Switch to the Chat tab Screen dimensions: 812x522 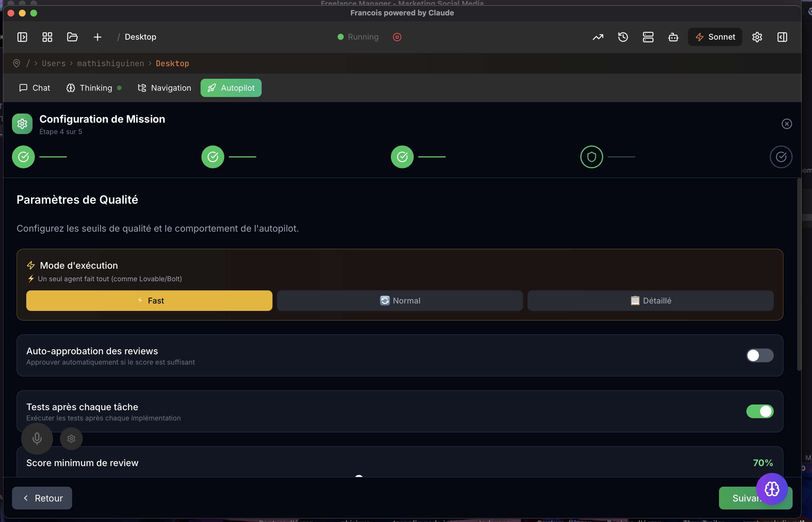(x=35, y=88)
